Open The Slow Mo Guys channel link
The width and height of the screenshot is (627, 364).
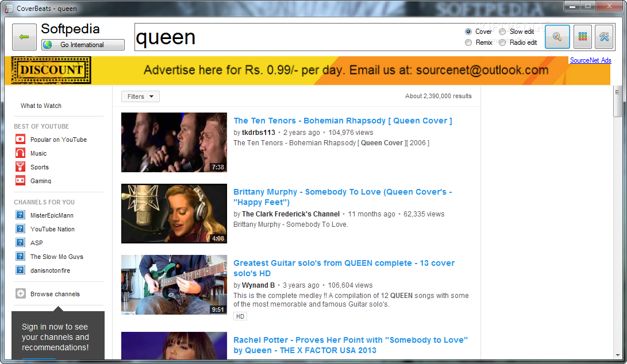point(57,257)
